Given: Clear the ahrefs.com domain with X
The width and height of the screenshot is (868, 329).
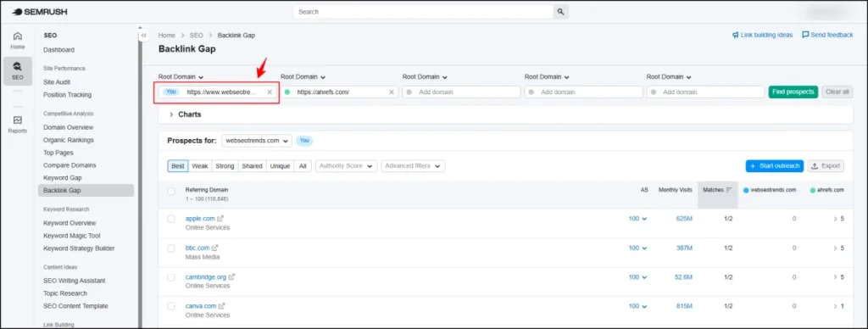Looking at the screenshot, I should [392, 92].
